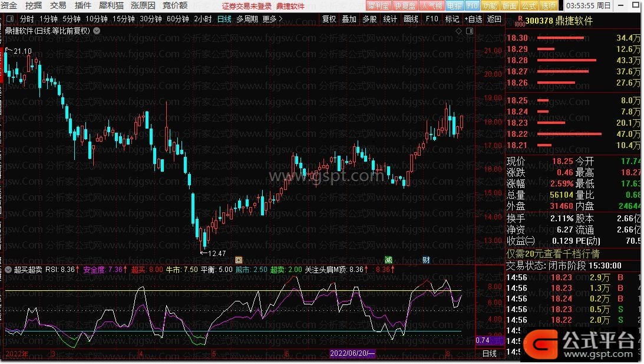Viewport: 644px width, 364px height.
Task: Toggle the right panel icon in chart corner
Action: (x=470, y=31)
